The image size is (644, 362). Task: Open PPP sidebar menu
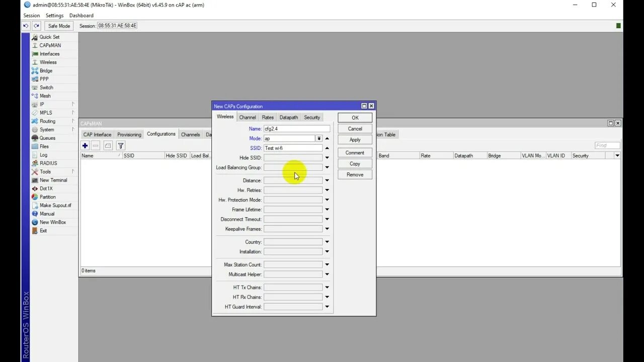click(44, 79)
